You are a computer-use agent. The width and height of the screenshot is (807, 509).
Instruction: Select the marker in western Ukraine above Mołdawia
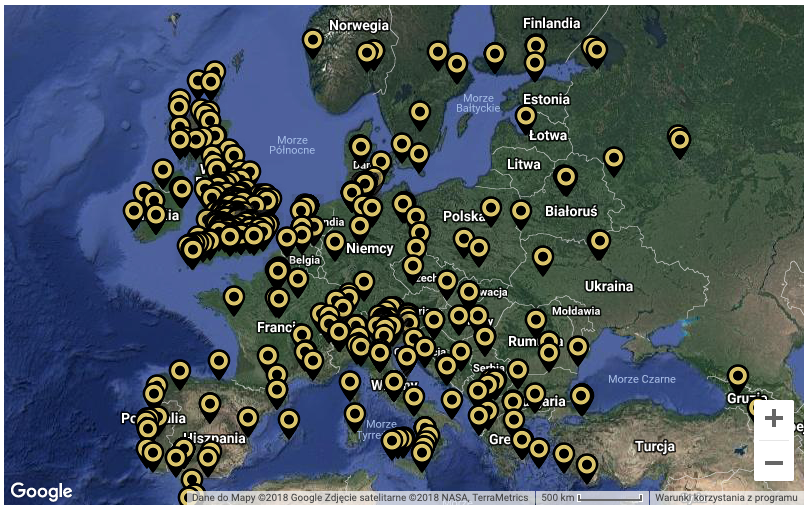click(x=543, y=260)
